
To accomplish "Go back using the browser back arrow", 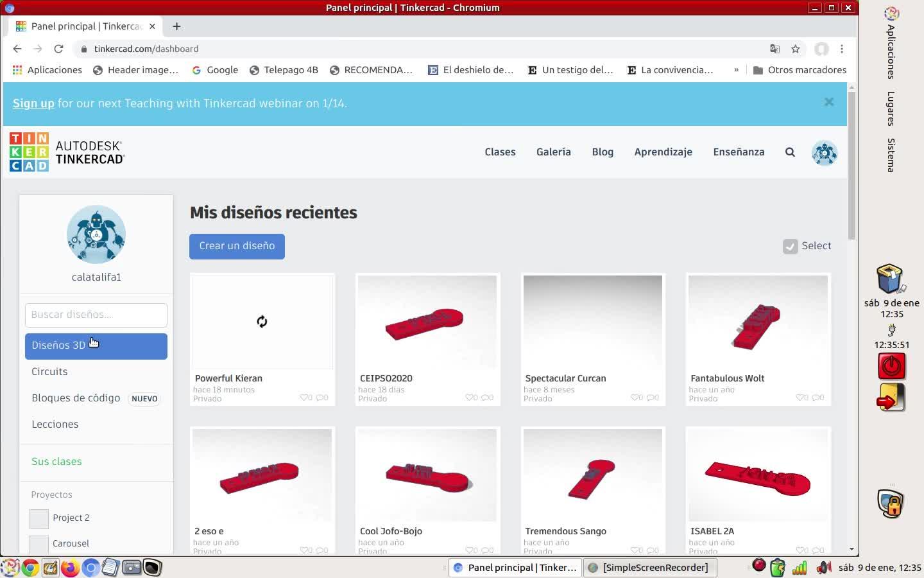I will pyautogui.click(x=17, y=49).
